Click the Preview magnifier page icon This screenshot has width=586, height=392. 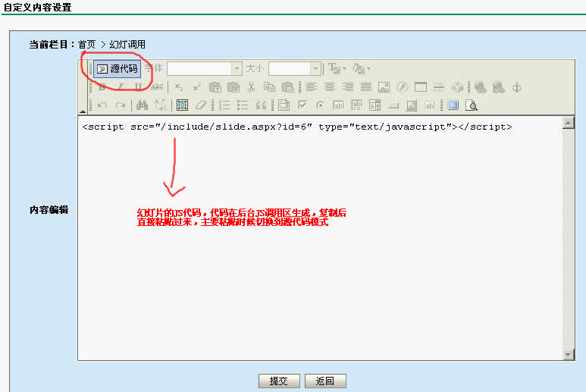click(x=472, y=105)
